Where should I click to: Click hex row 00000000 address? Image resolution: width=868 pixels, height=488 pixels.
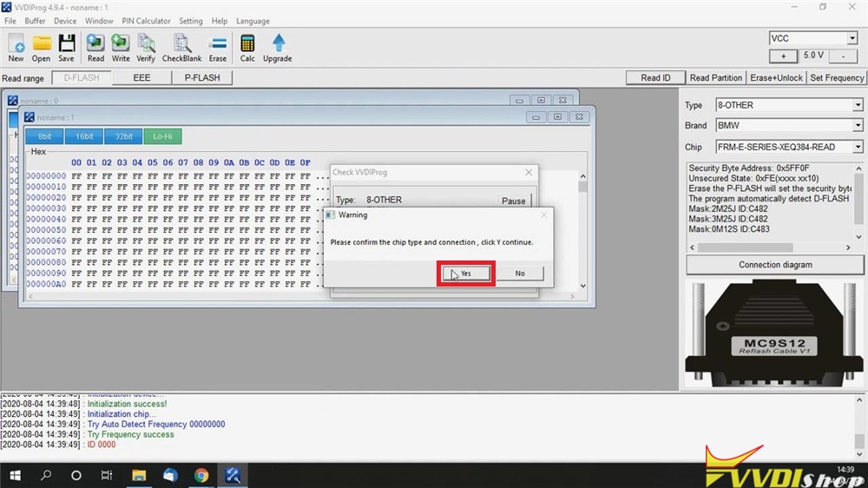pos(46,176)
